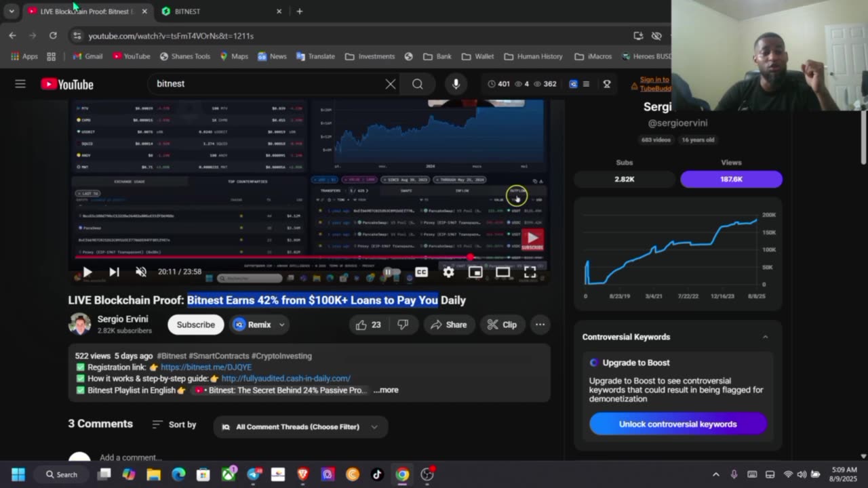Show hidden system tray icons
This screenshot has width=868, height=488.
(x=716, y=474)
